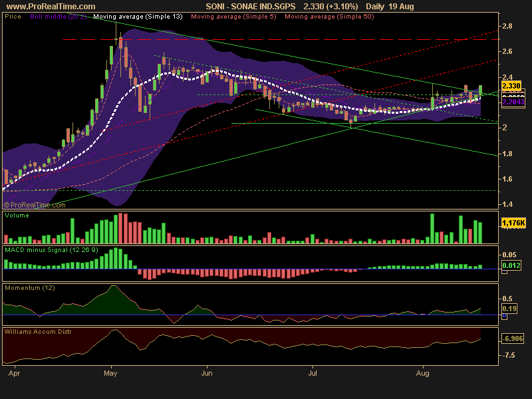
Task: Click the yellow 1,176K volume value tag
Action: (513, 223)
